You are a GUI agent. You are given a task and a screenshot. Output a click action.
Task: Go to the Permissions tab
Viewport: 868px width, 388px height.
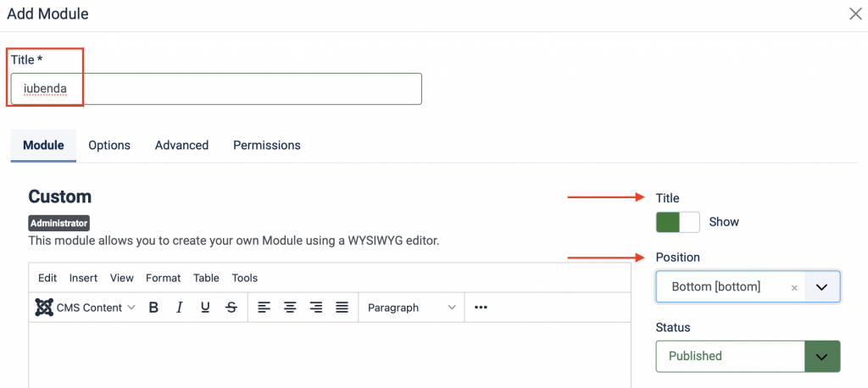266,145
